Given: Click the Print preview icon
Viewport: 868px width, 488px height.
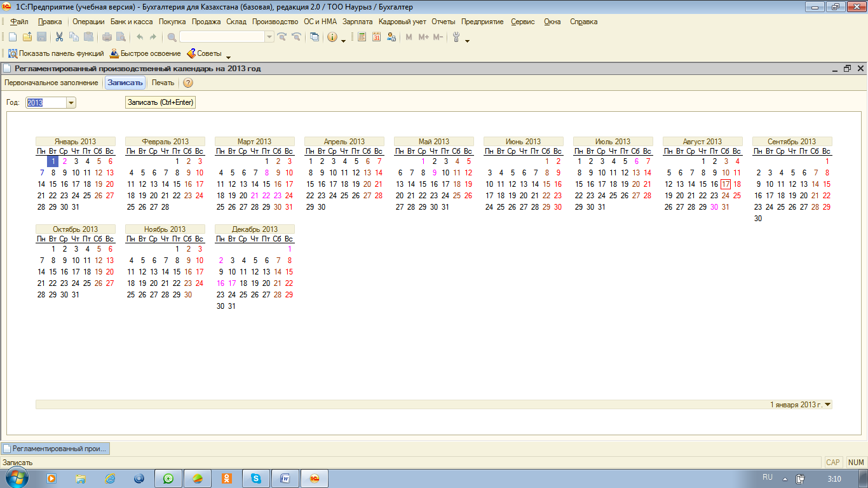Looking at the screenshot, I should click(121, 37).
